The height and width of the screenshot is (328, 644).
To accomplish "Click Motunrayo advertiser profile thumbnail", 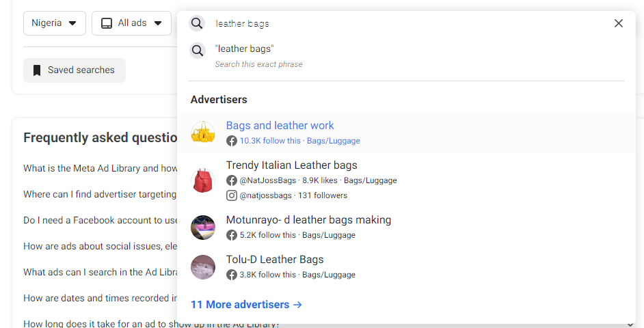I will 203,228.
